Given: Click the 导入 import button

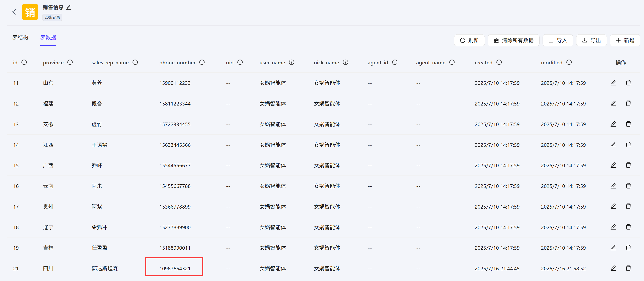Looking at the screenshot, I should click(558, 40).
